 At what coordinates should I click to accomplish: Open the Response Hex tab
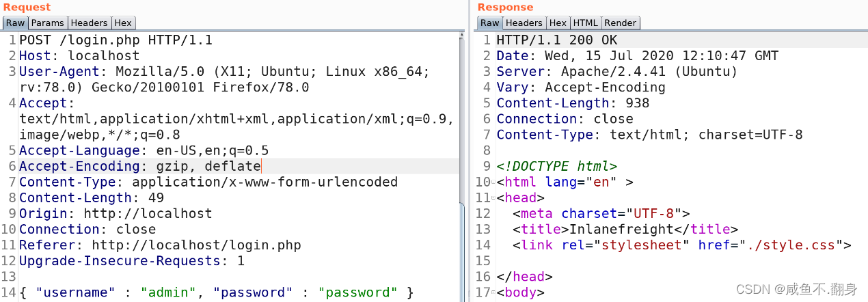(x=558, y=23)
